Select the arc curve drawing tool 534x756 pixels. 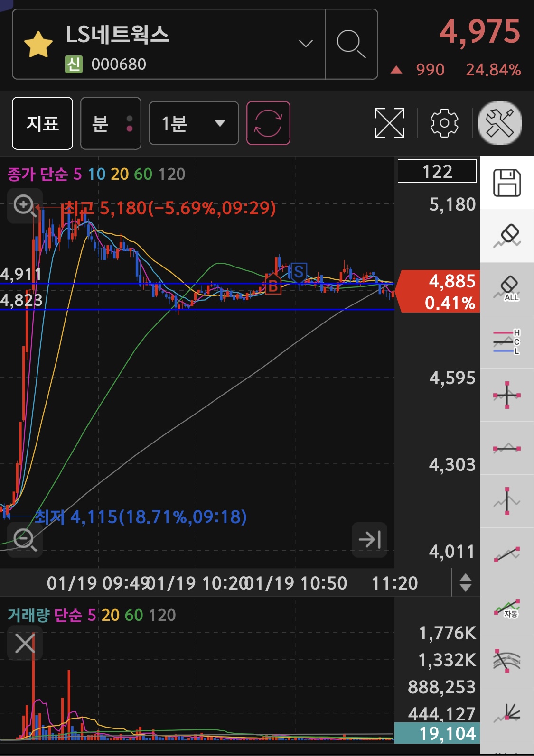tap(507, 661)
